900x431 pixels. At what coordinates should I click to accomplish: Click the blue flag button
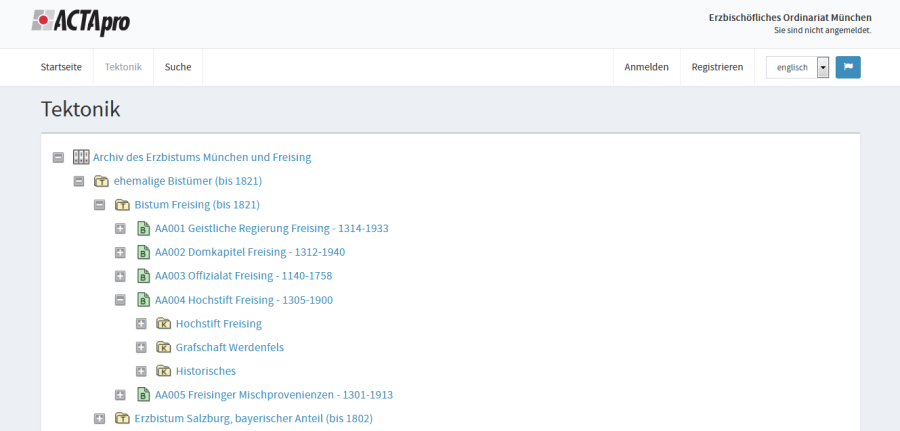click(848, 67)
